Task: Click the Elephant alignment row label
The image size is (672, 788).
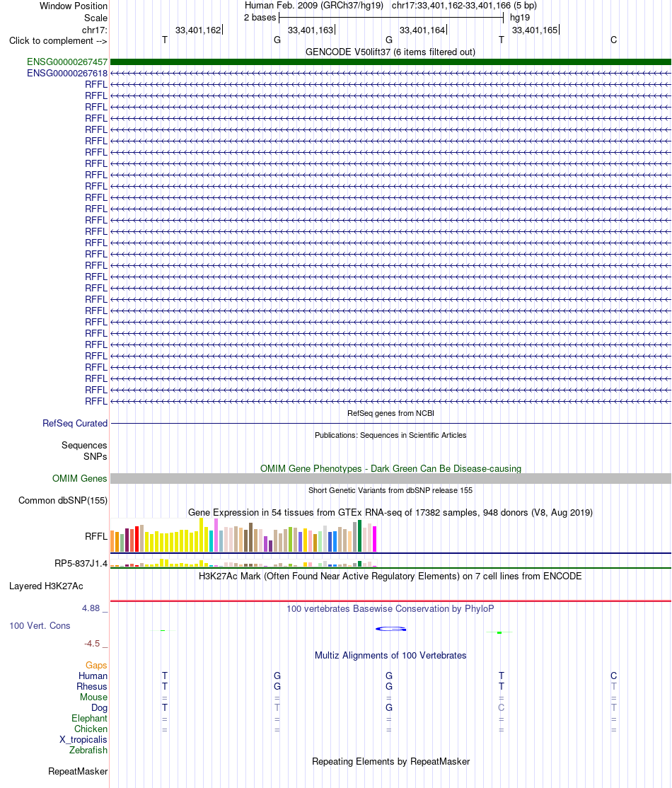Action: [89, 718]
